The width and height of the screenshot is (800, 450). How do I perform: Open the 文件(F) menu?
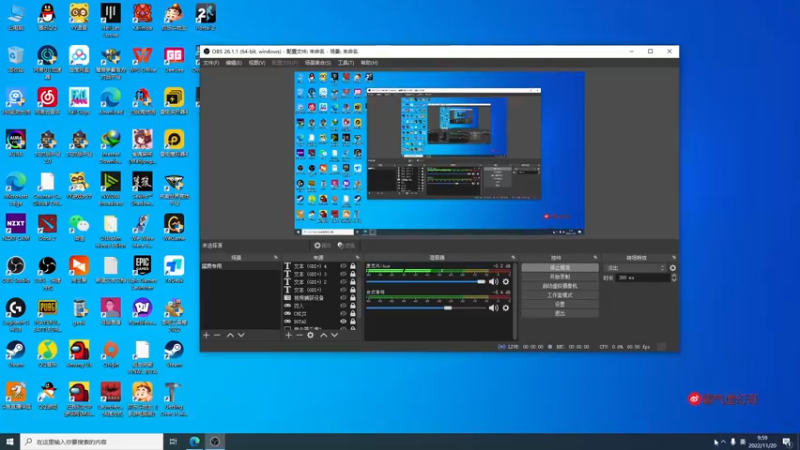pyautogui.click(x=211, y=63)
